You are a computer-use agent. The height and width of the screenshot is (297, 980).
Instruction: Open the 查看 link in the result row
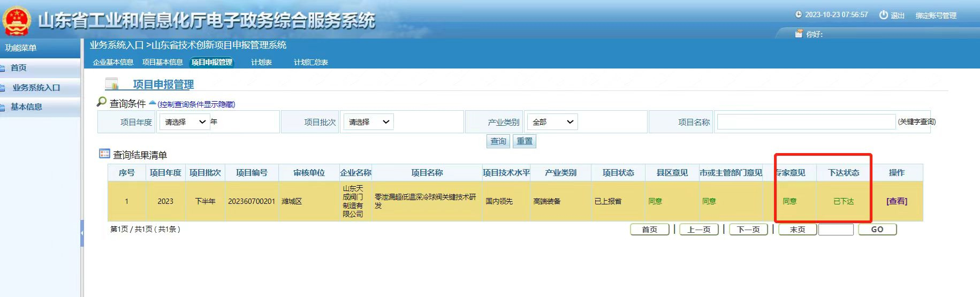pyautogui.click(x=897, y=201)
